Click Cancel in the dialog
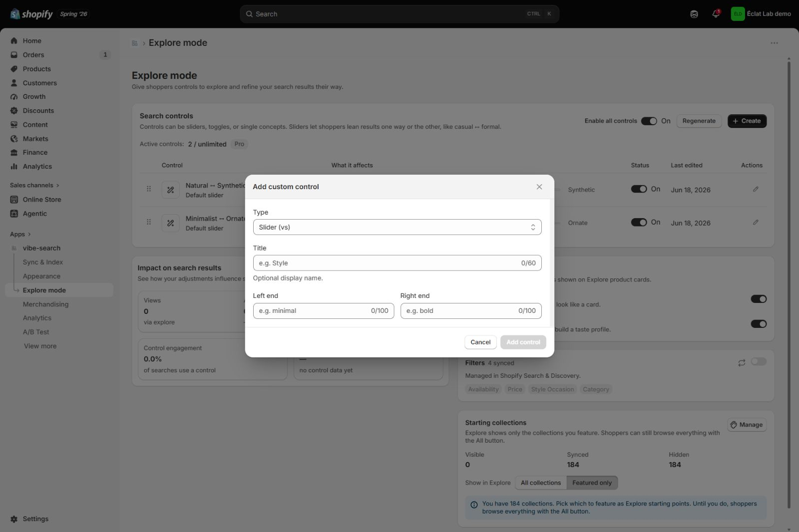Screen dimensions: 799x532 tap(480, 342)
